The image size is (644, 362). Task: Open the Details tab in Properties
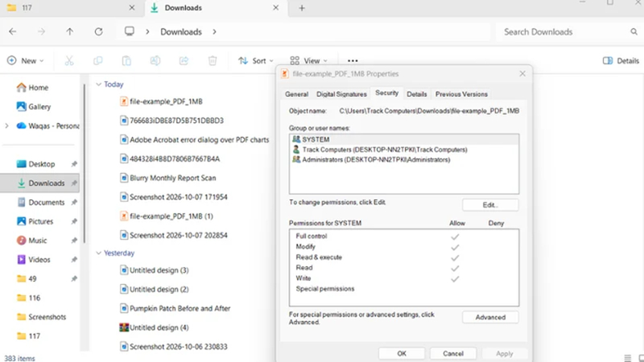point(416,94)
